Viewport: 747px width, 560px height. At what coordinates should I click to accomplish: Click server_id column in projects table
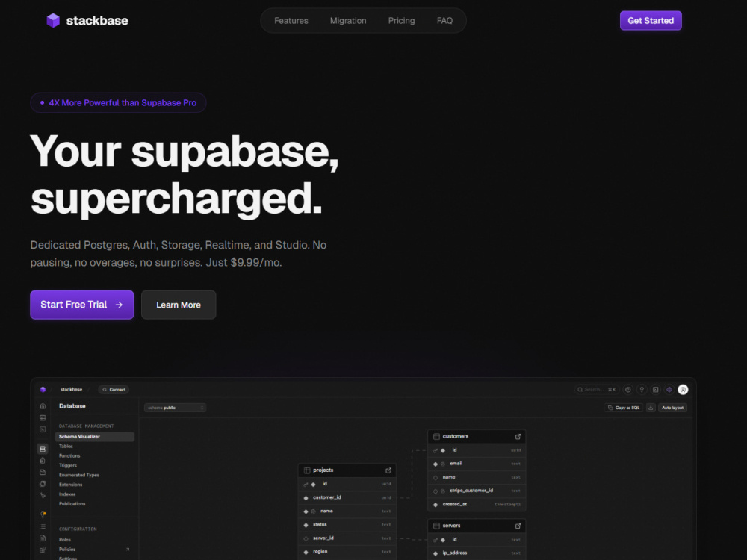click(x=347, y=538)
